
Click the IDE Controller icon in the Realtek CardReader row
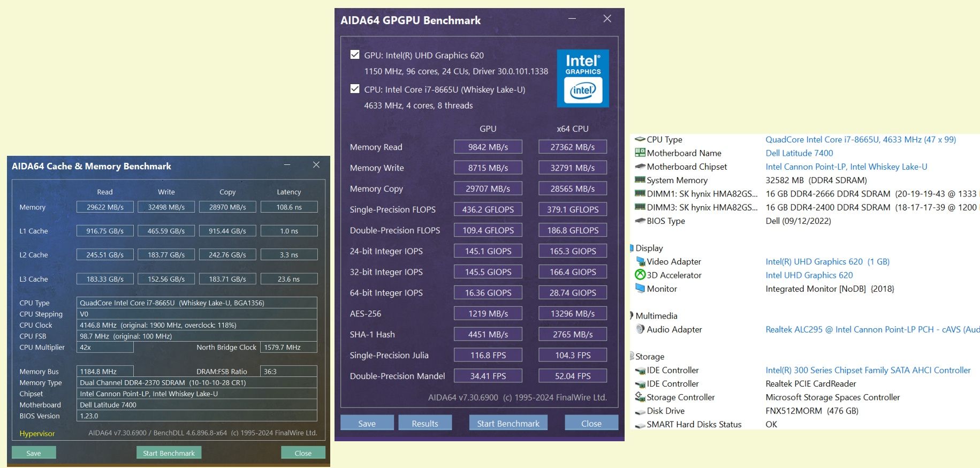coord(640,383)
